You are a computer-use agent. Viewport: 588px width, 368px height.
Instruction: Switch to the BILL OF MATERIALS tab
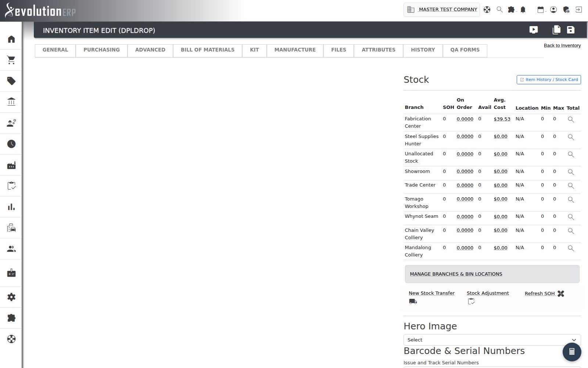[207, 50]
